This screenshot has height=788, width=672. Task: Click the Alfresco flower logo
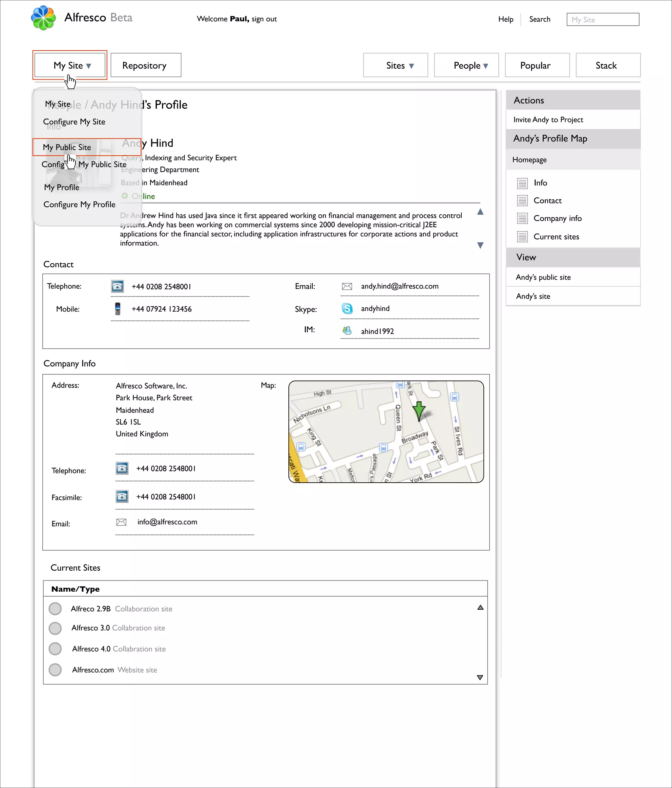[43, 17]
